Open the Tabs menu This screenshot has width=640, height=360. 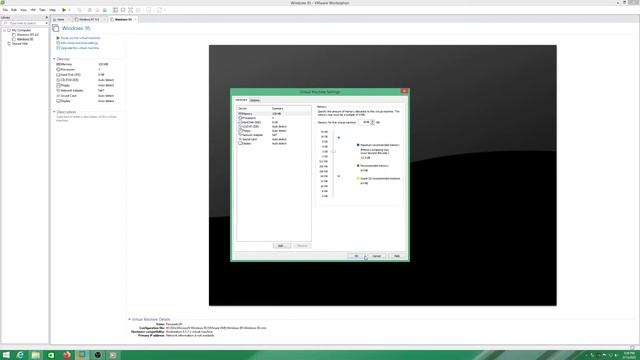[42, 10]
